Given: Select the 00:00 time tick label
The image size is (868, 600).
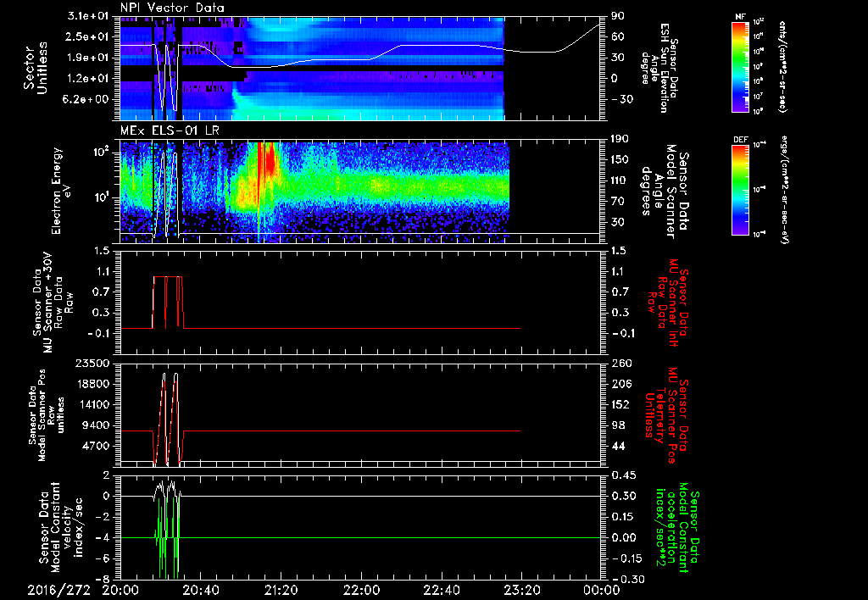Looking at the screenshot, I should [601, 591].
